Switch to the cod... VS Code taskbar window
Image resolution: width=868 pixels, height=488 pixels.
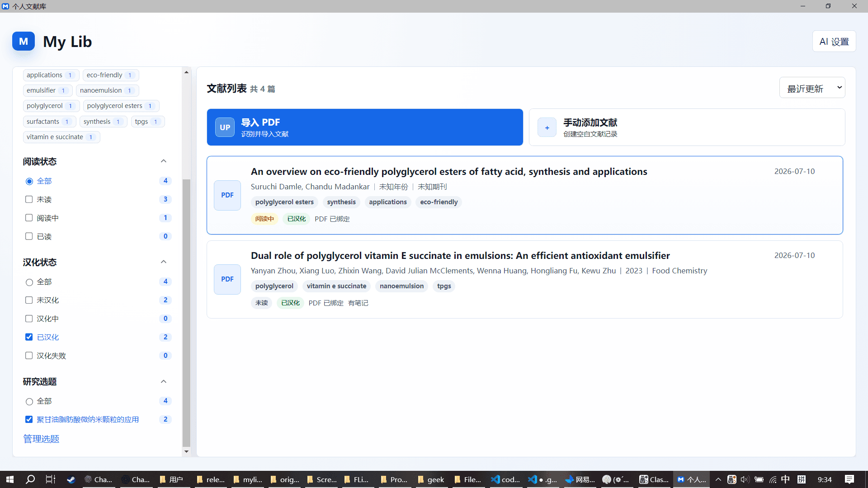tap(506, 479)
